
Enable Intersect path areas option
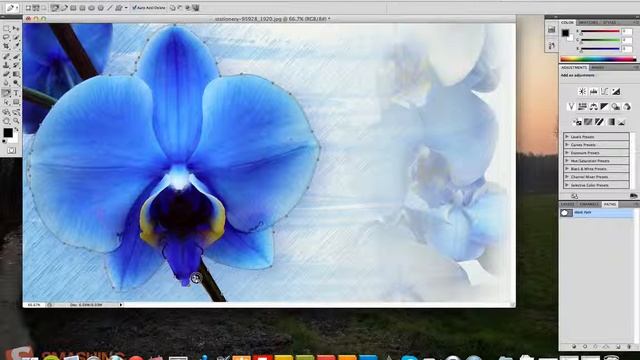[188, 8]
